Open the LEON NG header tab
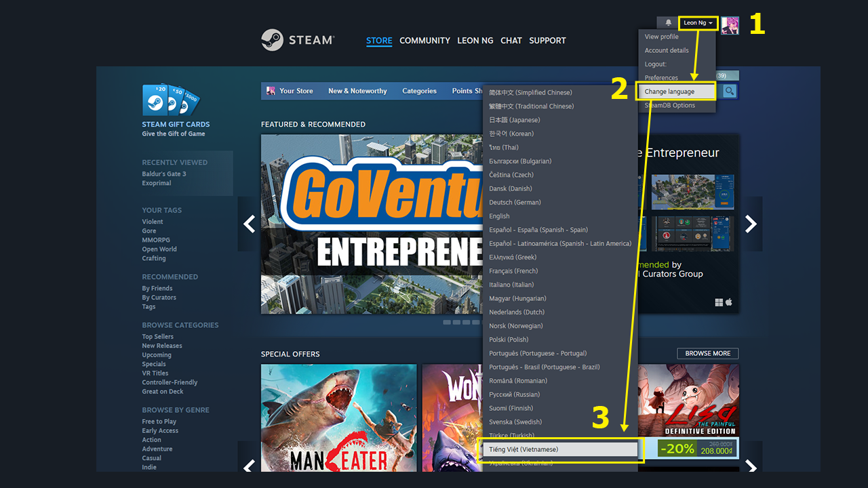The image size is (868, 488). coord(475,41)
